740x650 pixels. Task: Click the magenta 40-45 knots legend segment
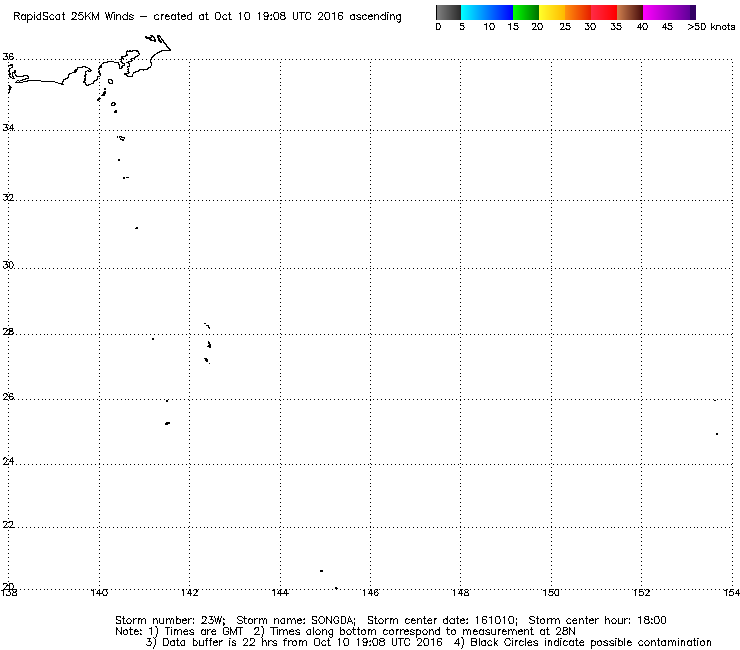656,12
